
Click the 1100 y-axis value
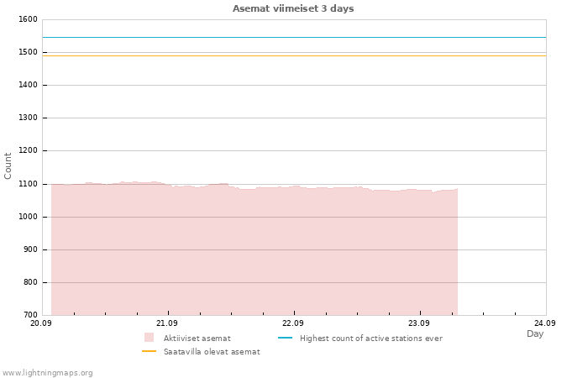(x=28, y=184)
